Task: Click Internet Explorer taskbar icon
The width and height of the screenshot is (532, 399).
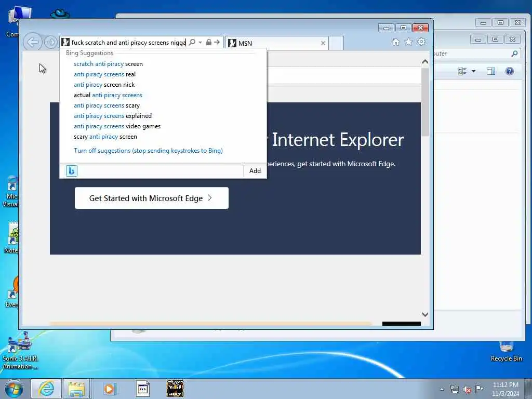Action: point(46,389)
